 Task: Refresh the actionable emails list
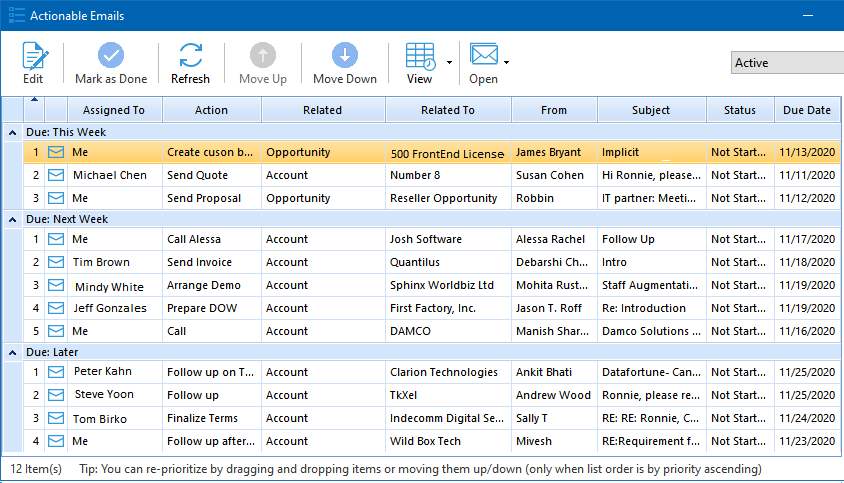[190, 56]
